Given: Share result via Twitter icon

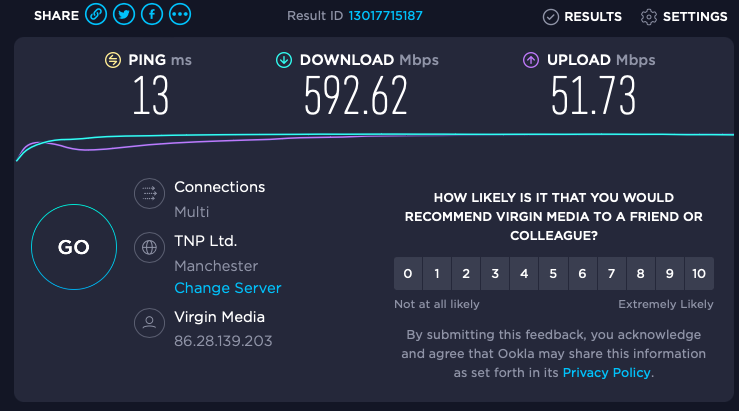Looking at the screenshot, I should 124,15.
